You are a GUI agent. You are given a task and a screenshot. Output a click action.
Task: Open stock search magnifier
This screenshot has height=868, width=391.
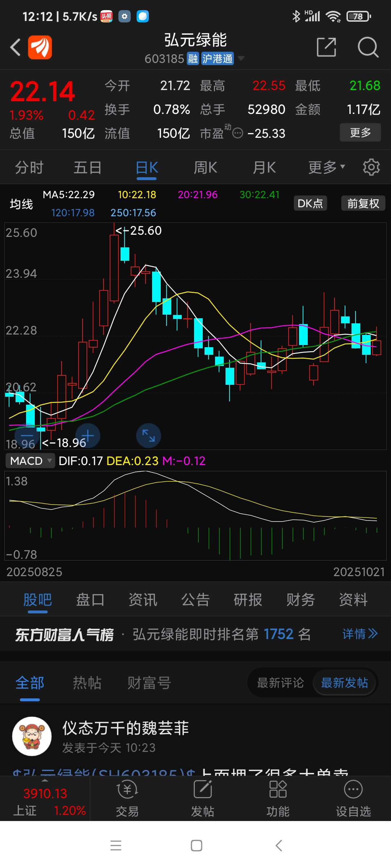[368, 47]
